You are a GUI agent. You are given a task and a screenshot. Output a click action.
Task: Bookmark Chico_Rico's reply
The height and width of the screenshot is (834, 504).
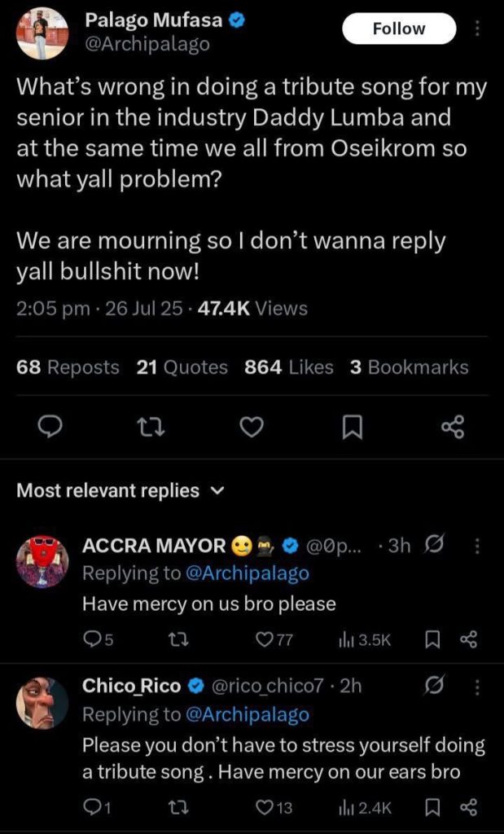tap(433, 806)
